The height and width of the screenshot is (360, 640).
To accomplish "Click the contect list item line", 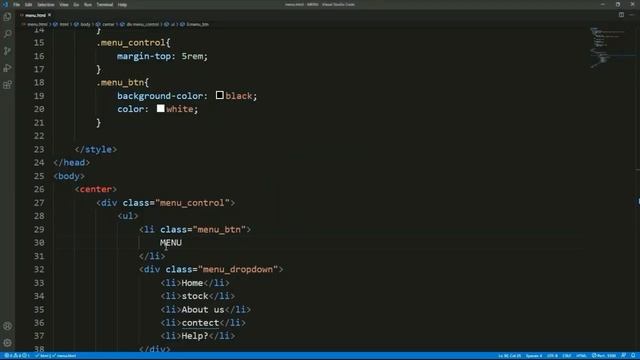I will point(203,322).
